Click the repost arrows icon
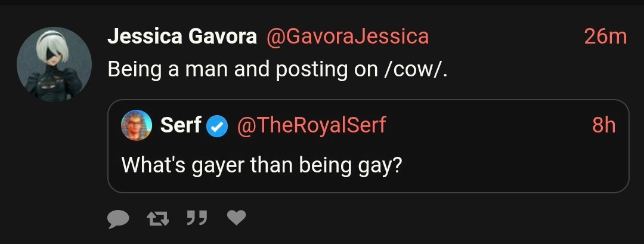Viewport: 644px width, 244px height. (x=157, y=219)
